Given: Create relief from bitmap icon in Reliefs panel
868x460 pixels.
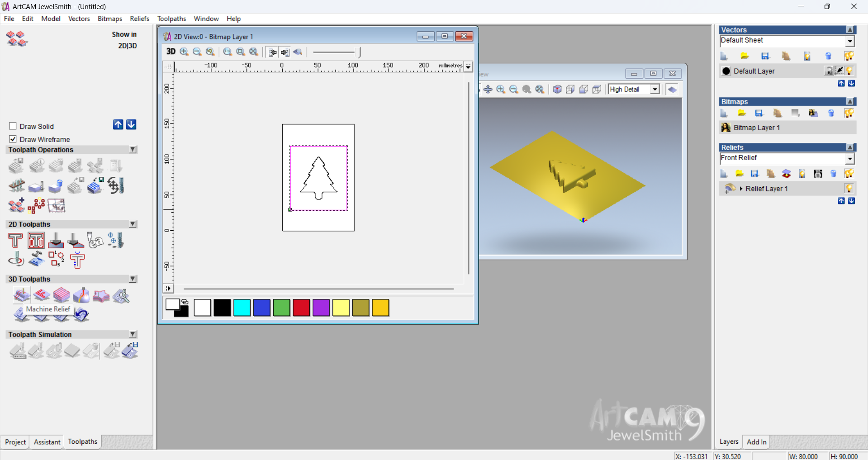Looking at the screenshot, I should click(818, 174).
